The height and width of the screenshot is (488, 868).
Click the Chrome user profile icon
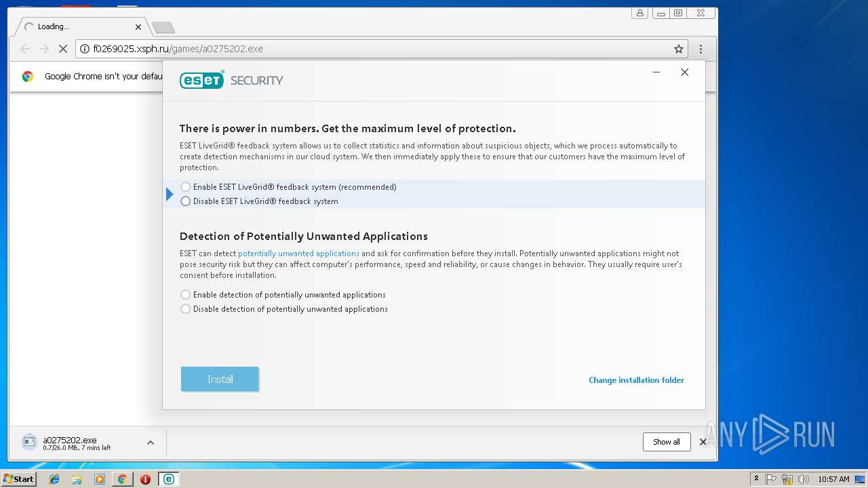click(639, 13)
